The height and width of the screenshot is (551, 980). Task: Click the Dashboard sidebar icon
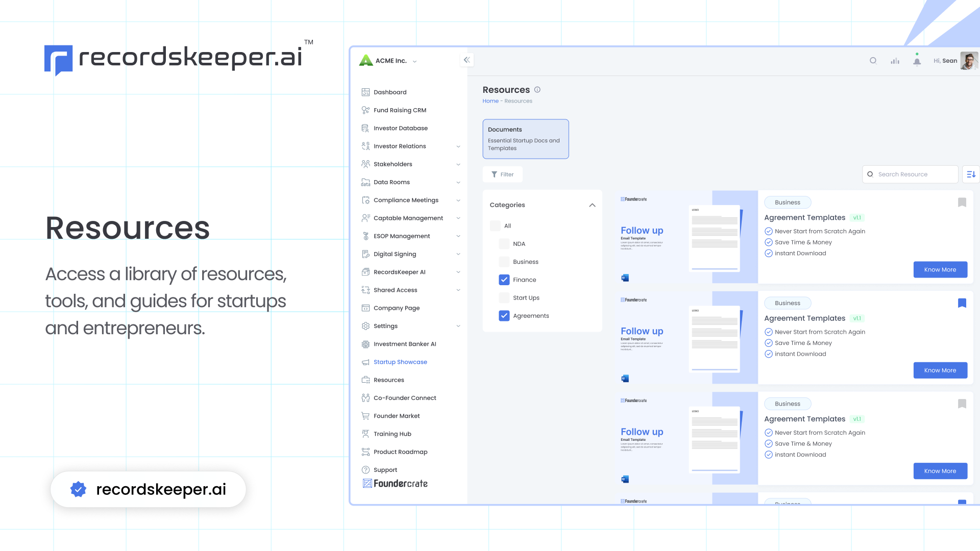point(365,92)
